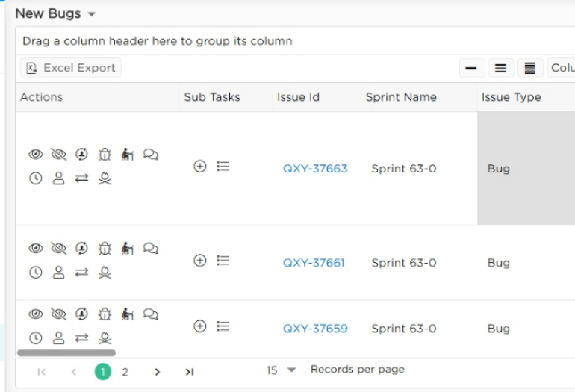This screenshot has height=392, width=575.
Task: Click the horizontal scrollbar thumb
Action: (66, 352)
